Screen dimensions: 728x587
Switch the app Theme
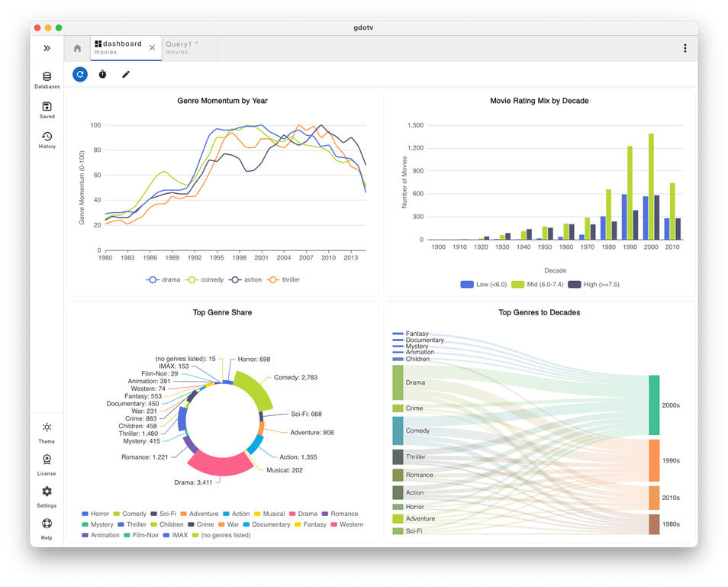(47, 431)
